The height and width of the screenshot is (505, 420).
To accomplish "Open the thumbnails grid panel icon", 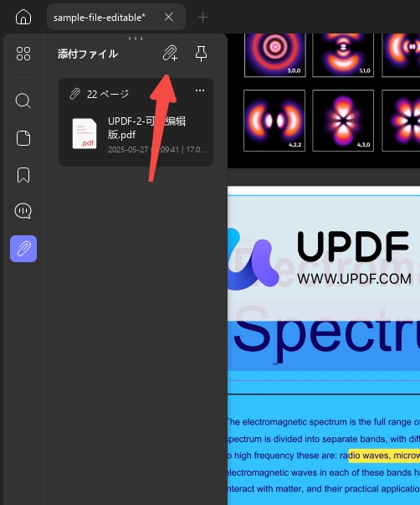I will [x=23, y=54].
